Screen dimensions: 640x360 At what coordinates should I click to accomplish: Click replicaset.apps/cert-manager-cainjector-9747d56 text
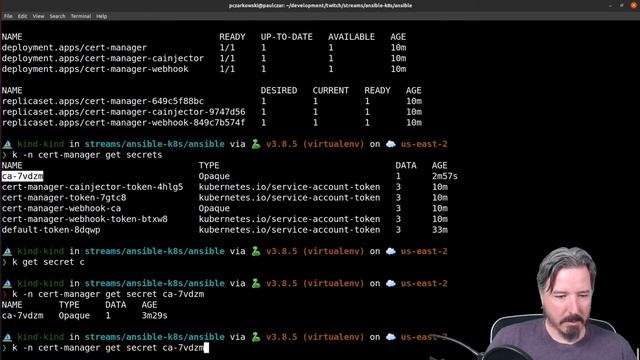click(x=123, y=112)
